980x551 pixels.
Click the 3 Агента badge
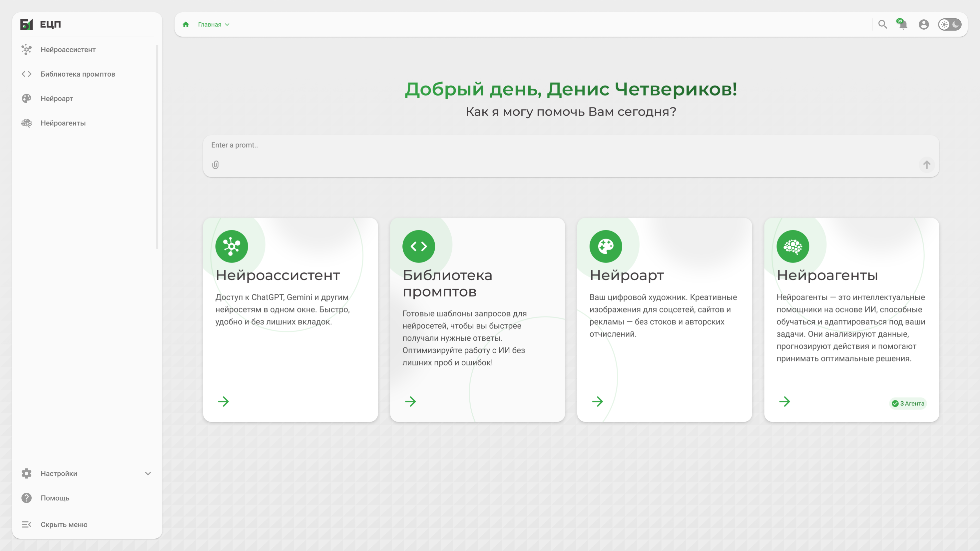pos(908,403)
